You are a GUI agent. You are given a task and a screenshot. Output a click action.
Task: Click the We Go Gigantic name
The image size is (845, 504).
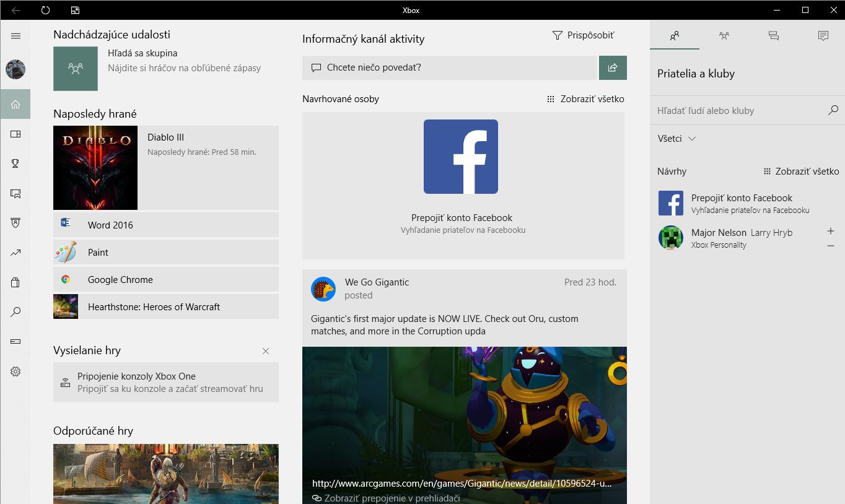pyautogui.click(x=377, y=282)
